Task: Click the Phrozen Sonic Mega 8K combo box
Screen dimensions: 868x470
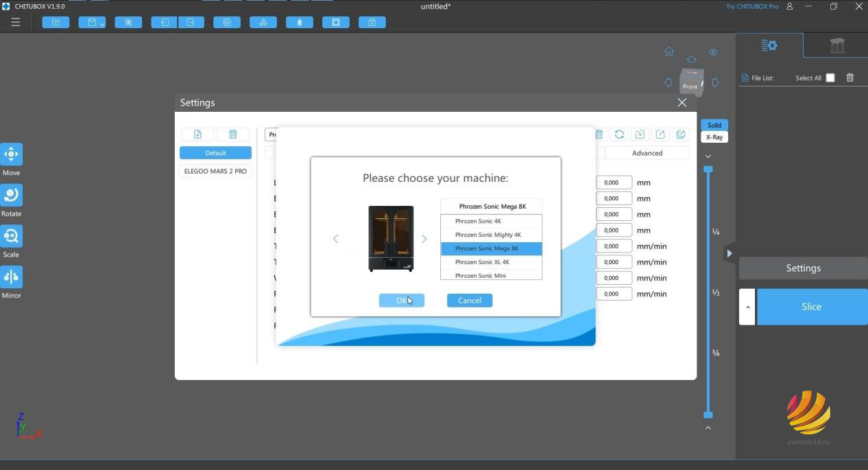Action: [491, 206]
